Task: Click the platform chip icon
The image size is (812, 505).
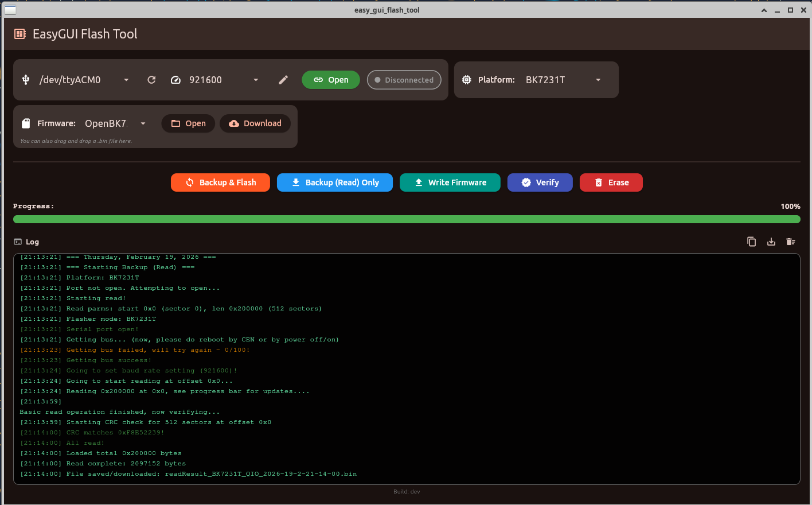Action: click(x=467, y=80)
